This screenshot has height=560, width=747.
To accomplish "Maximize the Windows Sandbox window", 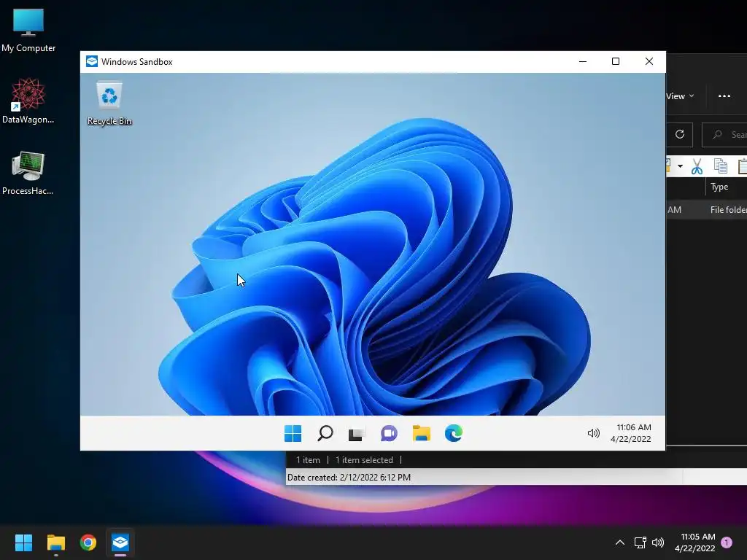I will (x=616, y=61).
